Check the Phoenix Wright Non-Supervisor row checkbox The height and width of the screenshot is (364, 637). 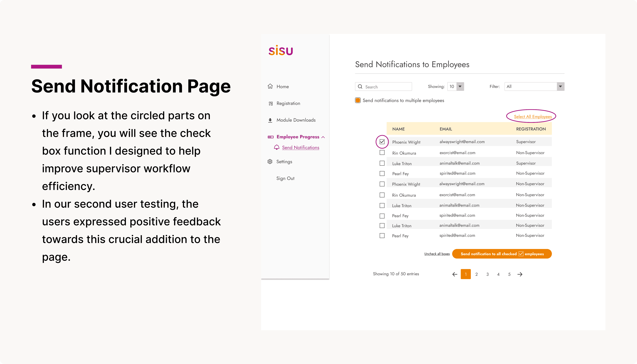click(x=382, y=184)
